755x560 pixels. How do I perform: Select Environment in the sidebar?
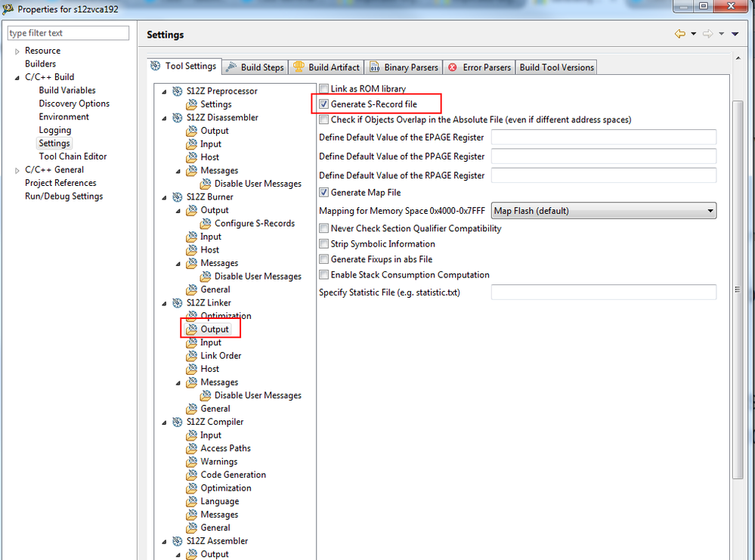[x=64, y=116]
